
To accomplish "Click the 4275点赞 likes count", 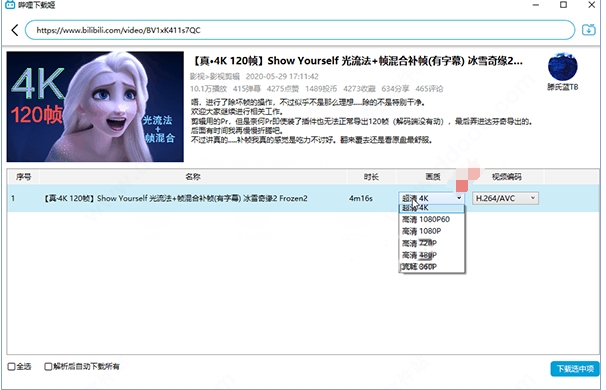I will (283, 89).
